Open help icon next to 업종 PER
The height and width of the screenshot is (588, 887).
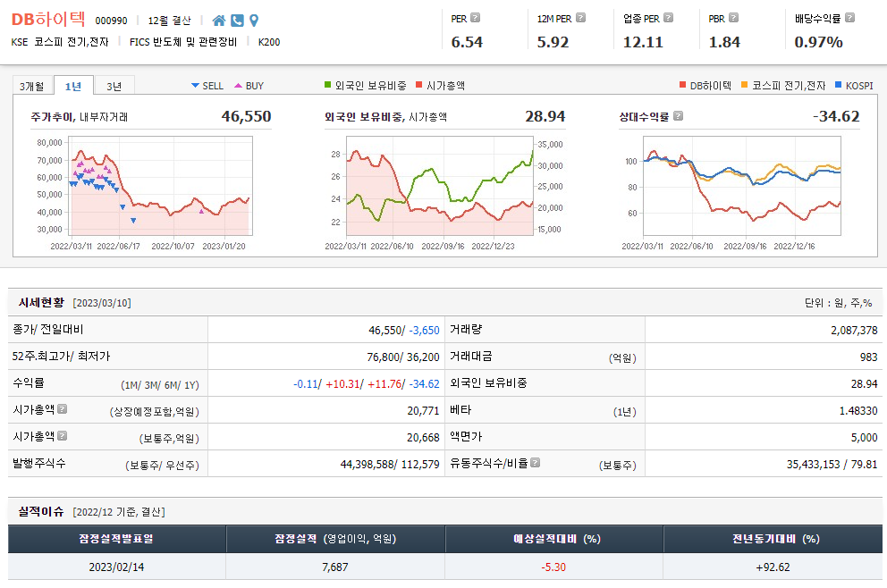pos(668,18)
